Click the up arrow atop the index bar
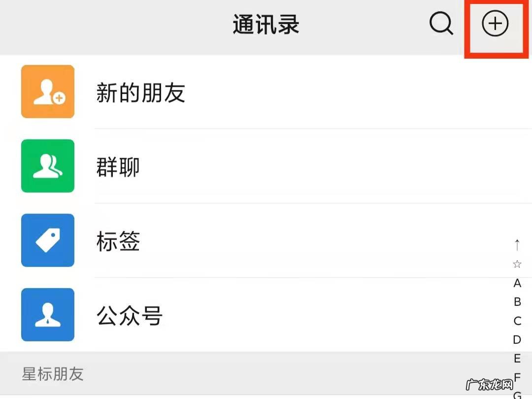Screen dimensions: 532x399 (x=517, y=245)
